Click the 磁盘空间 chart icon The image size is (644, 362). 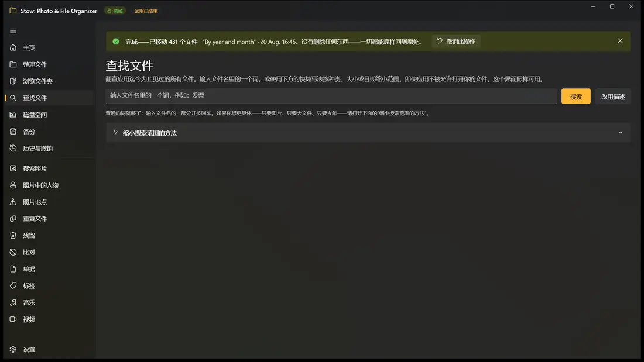coord(13,115)
